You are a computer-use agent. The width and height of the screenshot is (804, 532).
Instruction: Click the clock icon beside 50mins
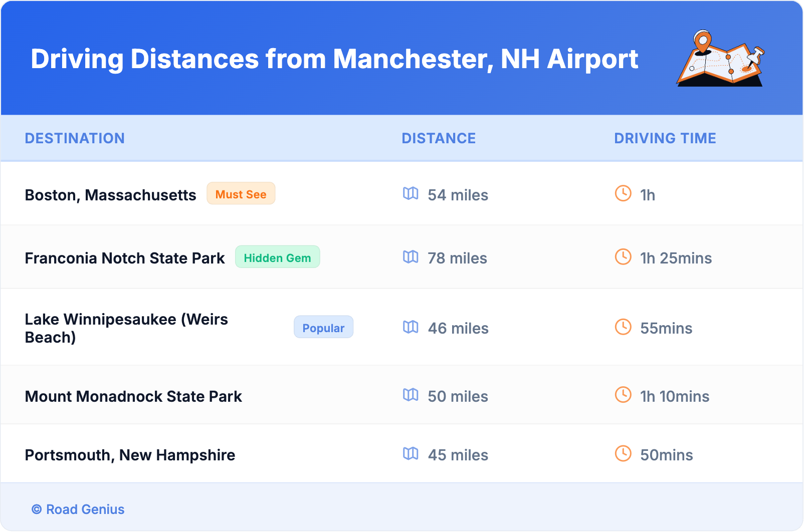click(x=623, y=454)
